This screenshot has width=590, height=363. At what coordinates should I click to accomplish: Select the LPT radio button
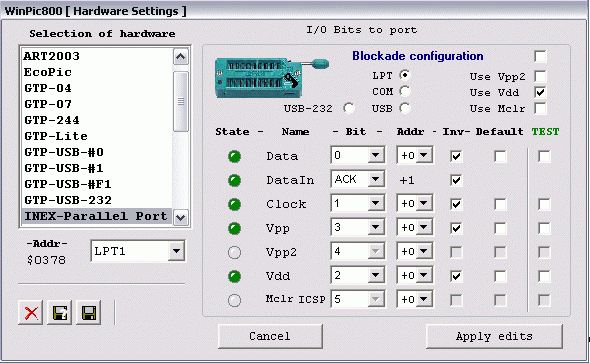coord(405,75)
